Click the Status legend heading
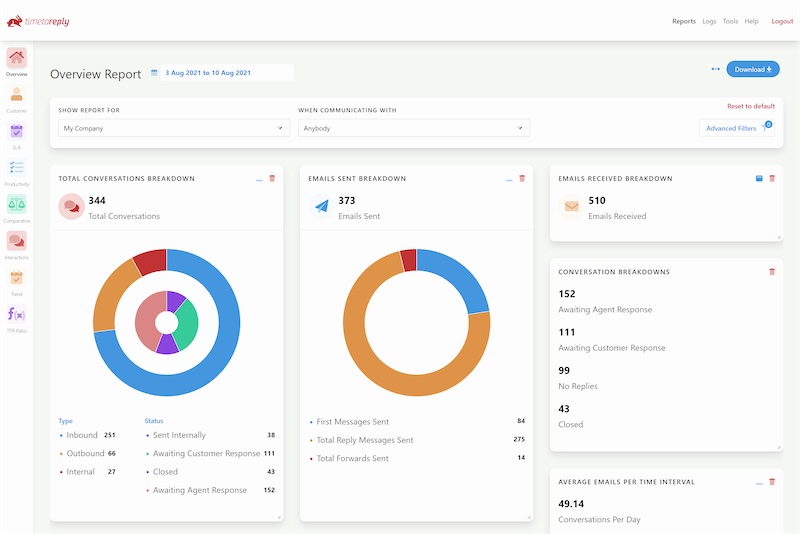Screen dimensions: 800x534 click(x=154, y=421)
